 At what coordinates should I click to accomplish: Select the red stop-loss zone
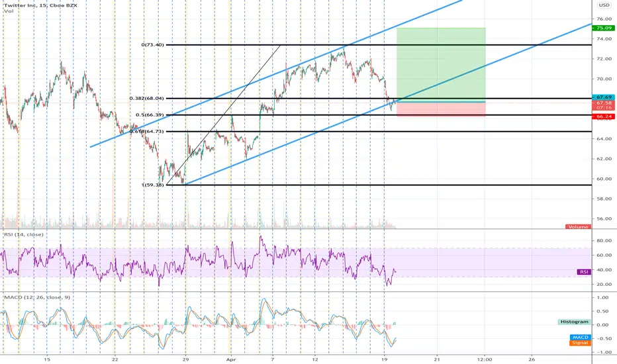click(x=441, y=109)
